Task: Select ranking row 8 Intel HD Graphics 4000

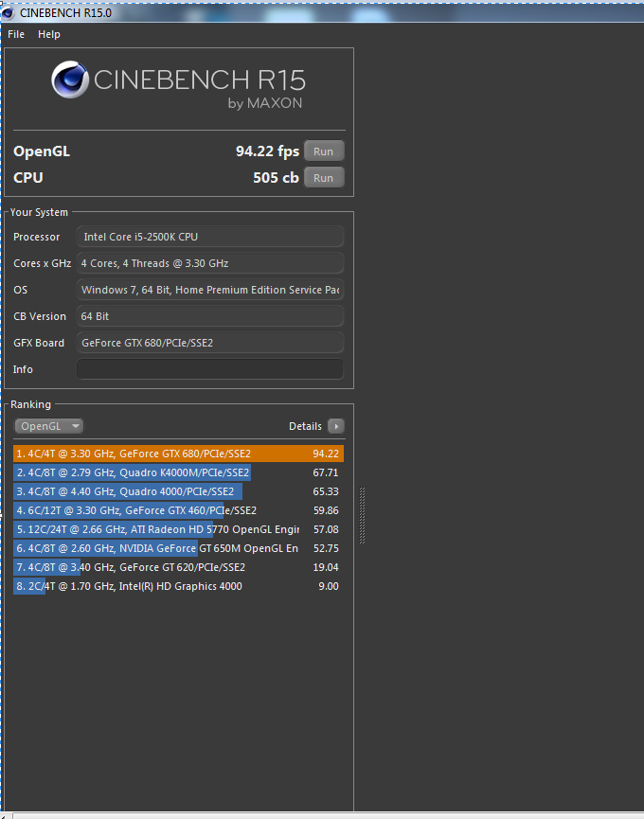Action: pyautogui.click(x=178, y=586)
